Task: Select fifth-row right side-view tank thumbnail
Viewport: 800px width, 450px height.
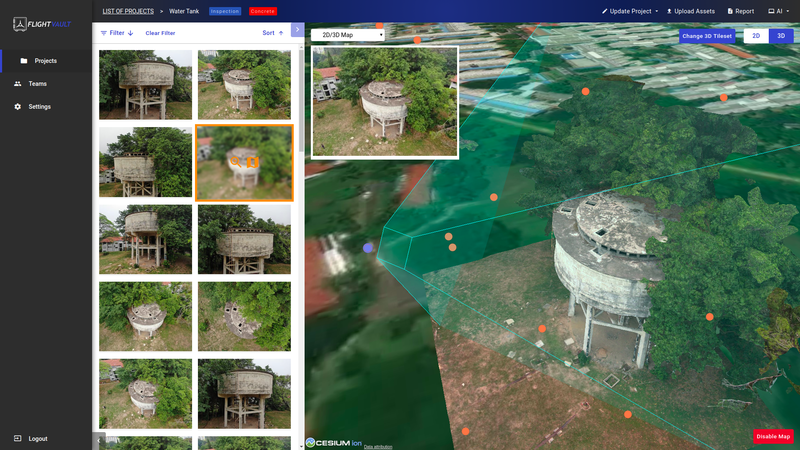Action: click(x=244, y=393)
